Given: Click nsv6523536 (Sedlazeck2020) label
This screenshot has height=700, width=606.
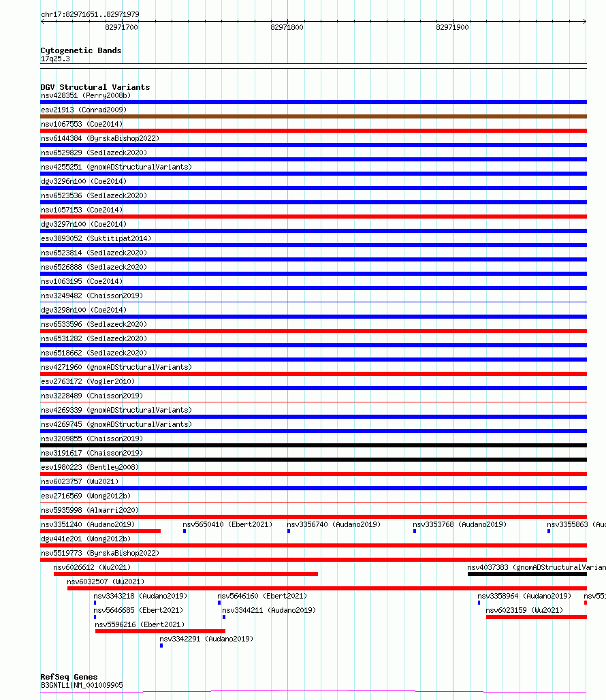Looking at the screenshot, I should pos(94,195).
